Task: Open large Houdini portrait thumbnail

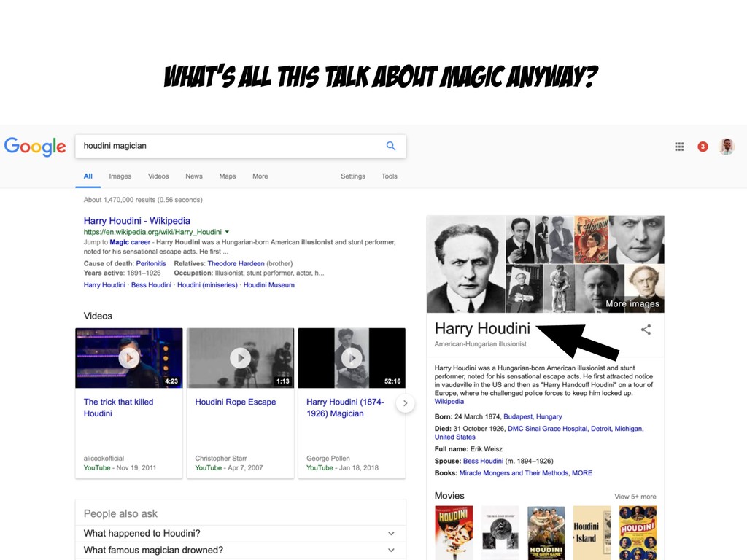Action: point(466,264)
